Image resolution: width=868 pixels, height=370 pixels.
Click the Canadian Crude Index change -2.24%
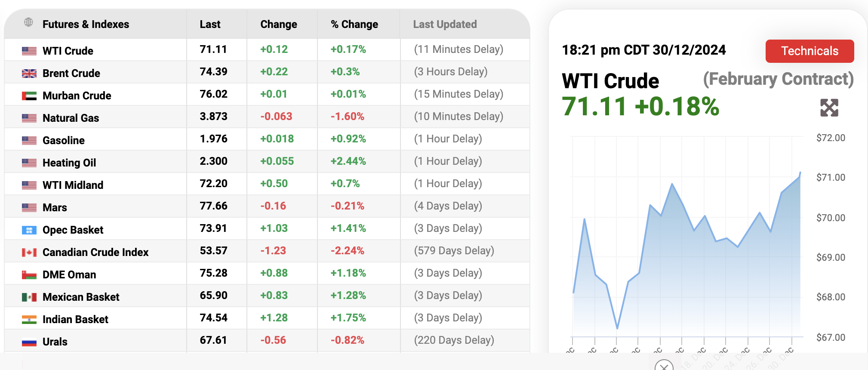[348, 251]
